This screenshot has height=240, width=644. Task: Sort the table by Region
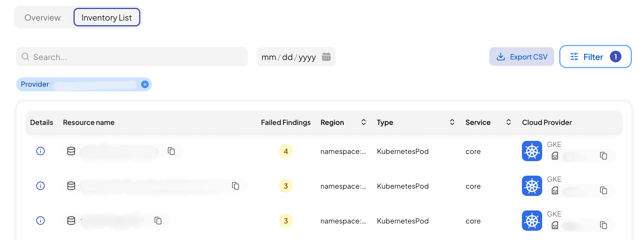point(364,122)
